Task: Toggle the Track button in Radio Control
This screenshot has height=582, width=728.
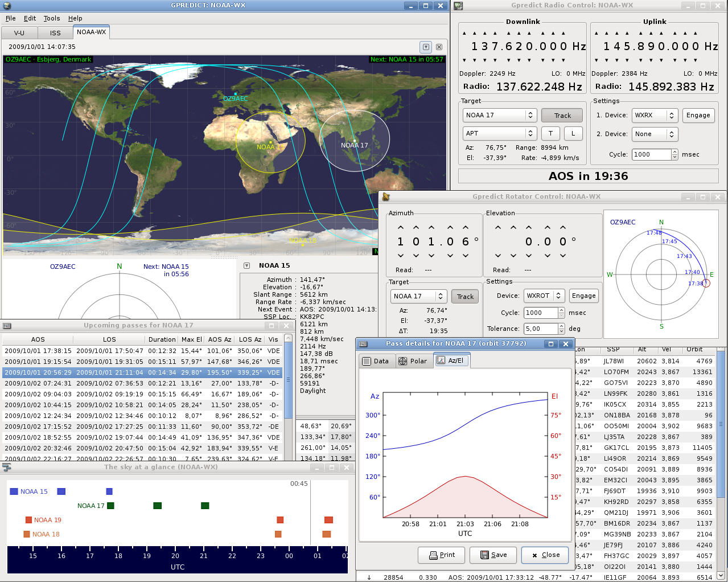Action: click(562, 116)
